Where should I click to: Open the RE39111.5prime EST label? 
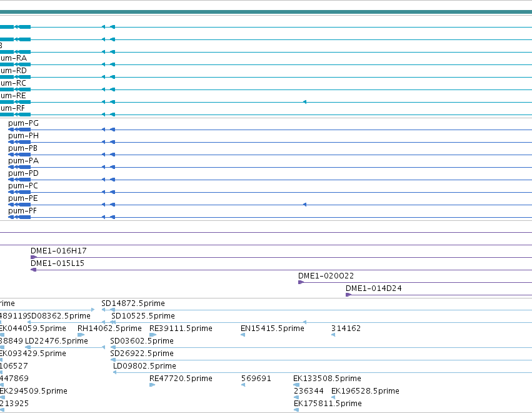tap(181, 329)
